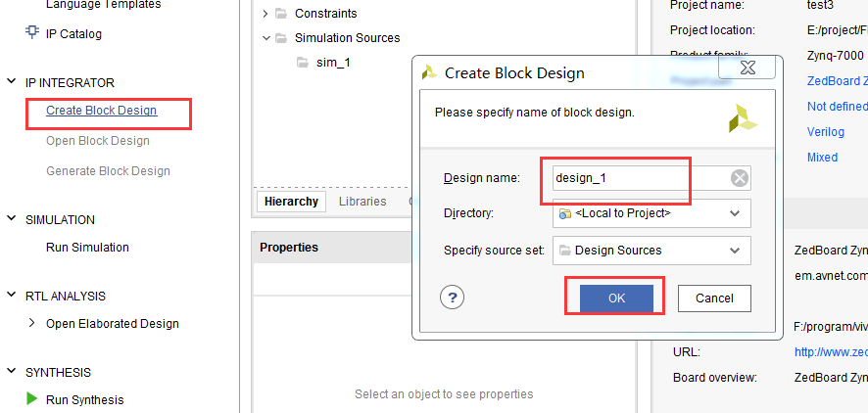Expand the Constraints tree node

coord(265,14)
